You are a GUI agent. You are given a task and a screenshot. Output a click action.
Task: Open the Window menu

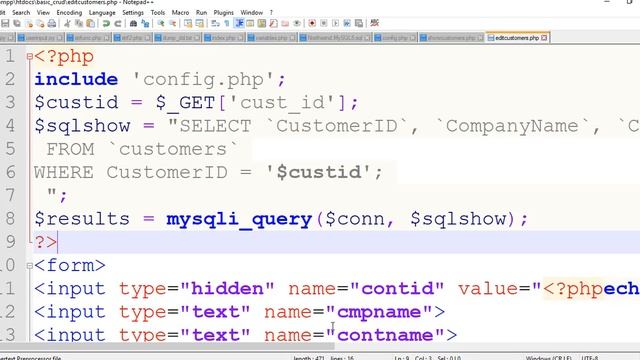click(x=251, y=13)
